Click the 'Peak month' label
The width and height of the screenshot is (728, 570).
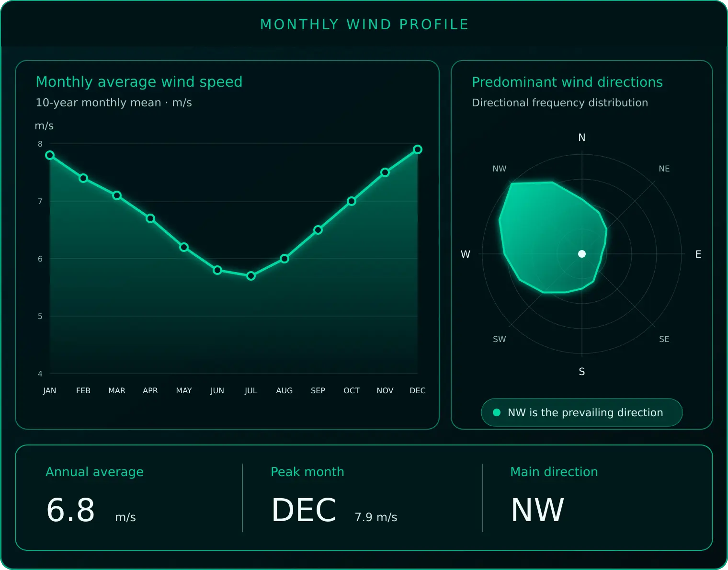click(307, 472)
